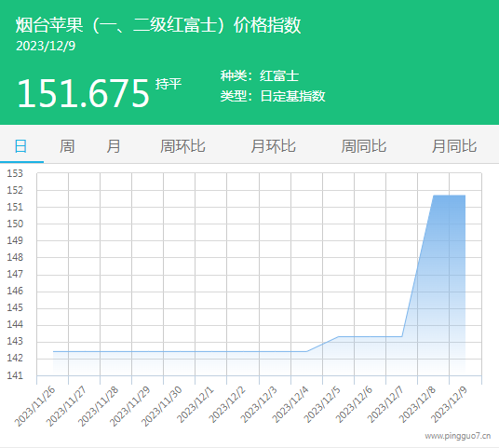Select the 日 daily tab

tap(21, 146)
